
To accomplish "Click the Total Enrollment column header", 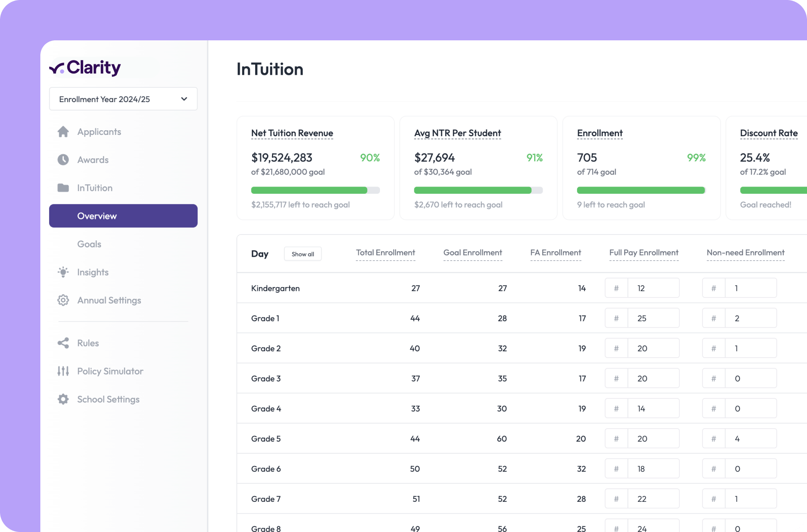I will [385, 253].
